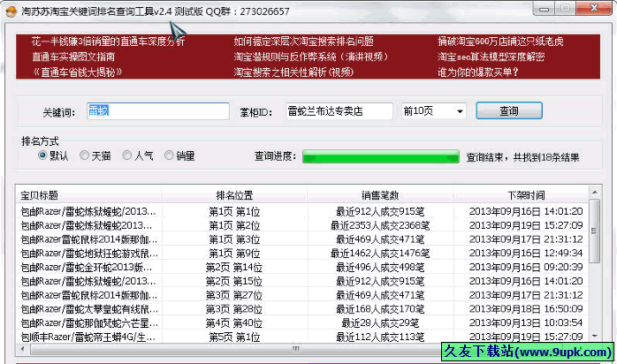
Task: Open link 淘宝搜索之相关性解析(视频)
Action: tap(293, 72)
